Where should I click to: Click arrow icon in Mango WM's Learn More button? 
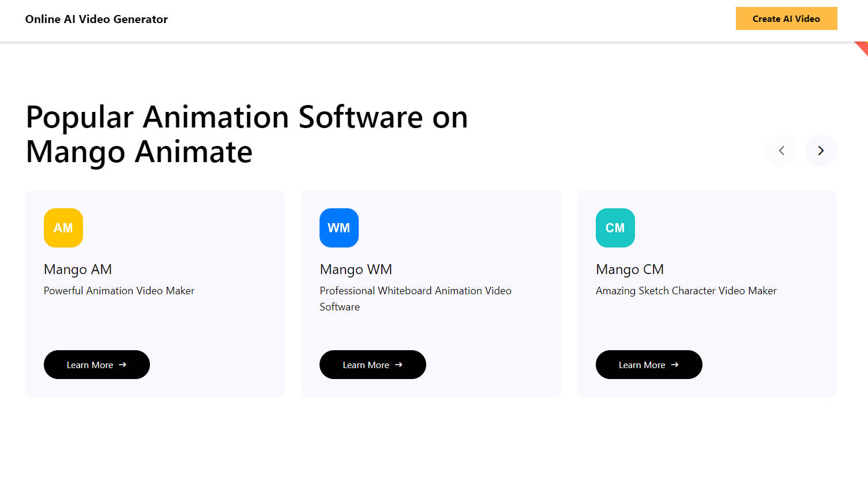[399, 365]
